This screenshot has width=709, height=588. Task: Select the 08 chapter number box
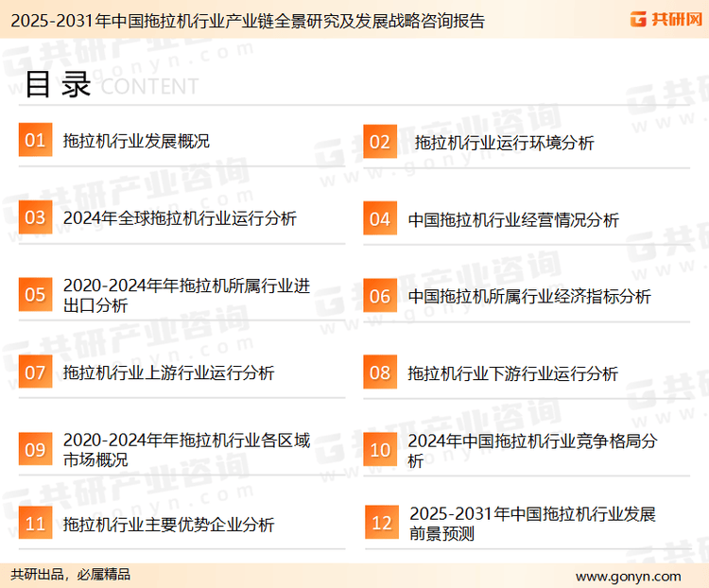coord(380,372)
